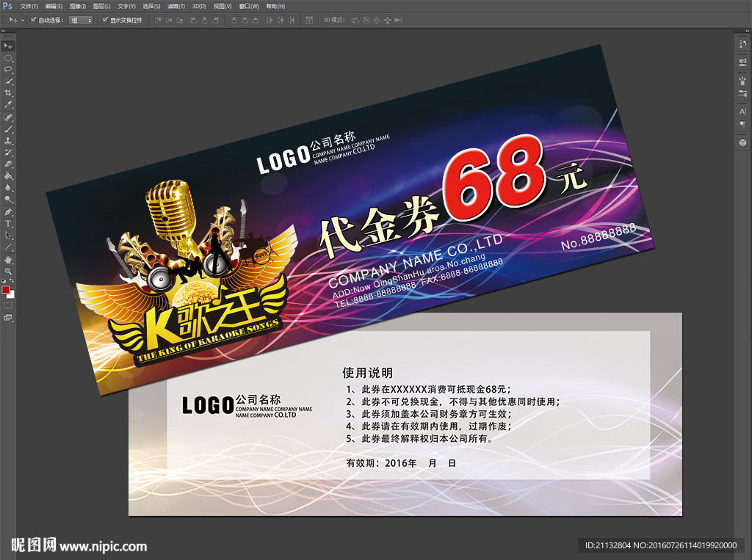Click the 3D rotate mode icon
752x560 pixels.
click(355, 20)
